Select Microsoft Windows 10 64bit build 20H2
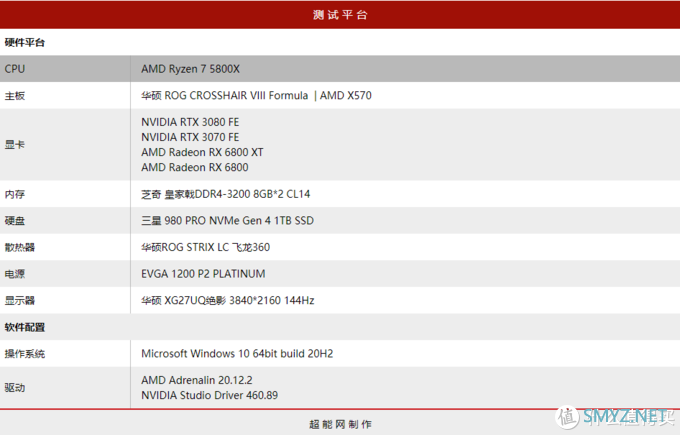Viewport: 680px width, 435px height. 237,353
